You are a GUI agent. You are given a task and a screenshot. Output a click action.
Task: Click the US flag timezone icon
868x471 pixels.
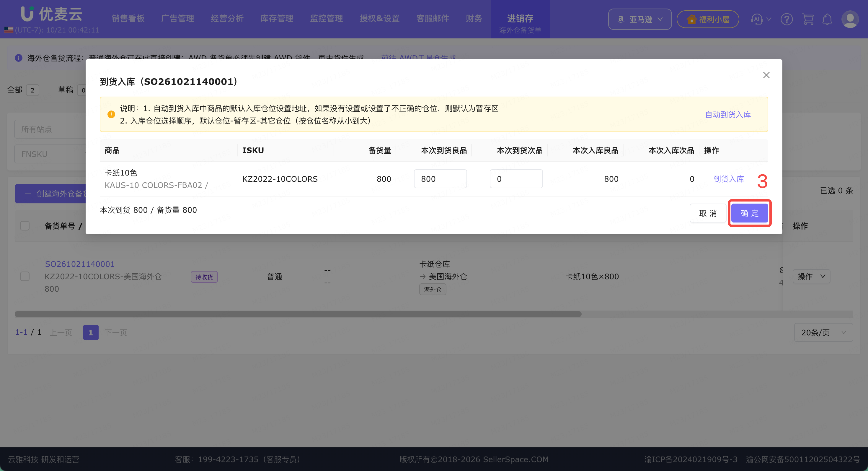tap(9, 30)
